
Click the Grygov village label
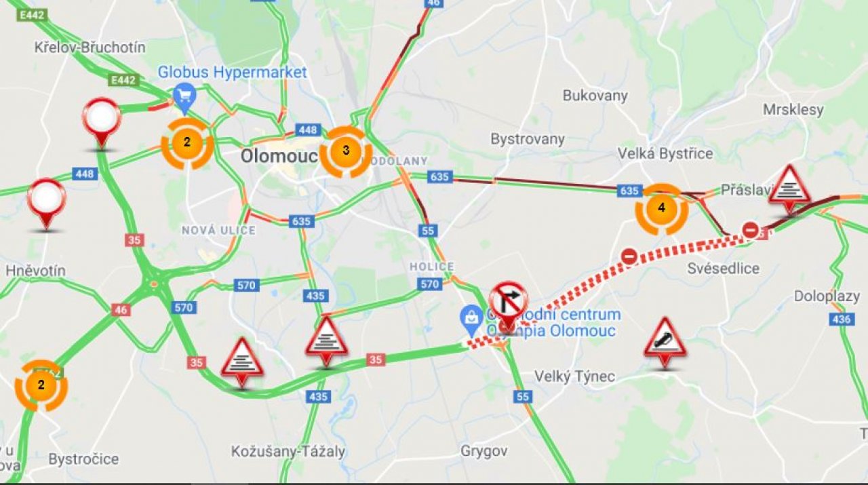pyautogui.click(x=484, y=450)
